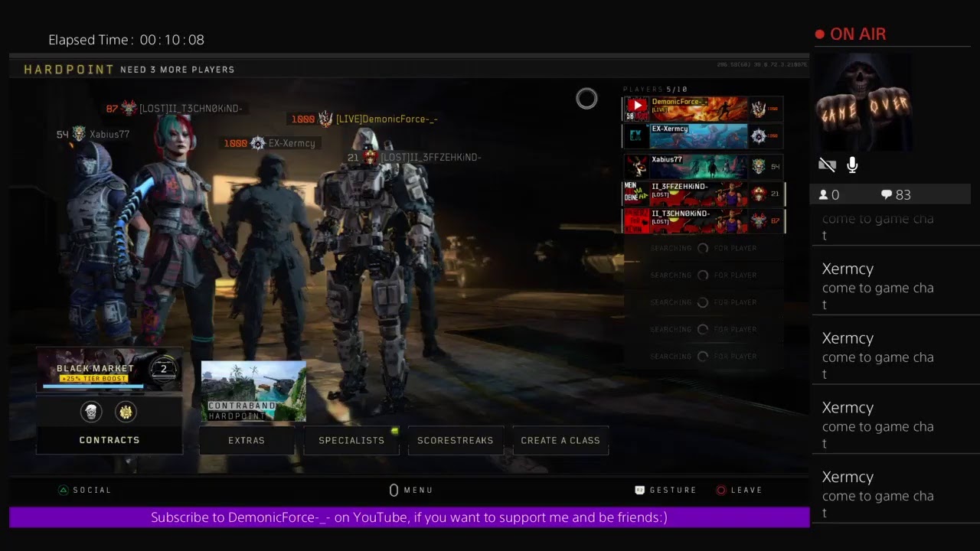Select II_3FFZEHKiND- row in player list
Screen dimensions: 980x551
tap(703, 194)
